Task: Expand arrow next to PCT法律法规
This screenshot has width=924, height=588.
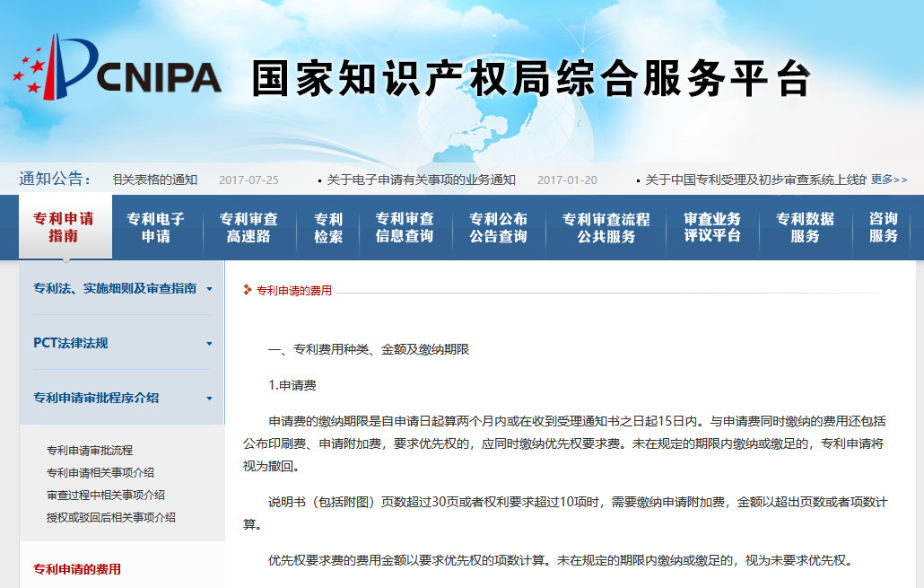Action: pyautogui.click(x=209, y=344)
